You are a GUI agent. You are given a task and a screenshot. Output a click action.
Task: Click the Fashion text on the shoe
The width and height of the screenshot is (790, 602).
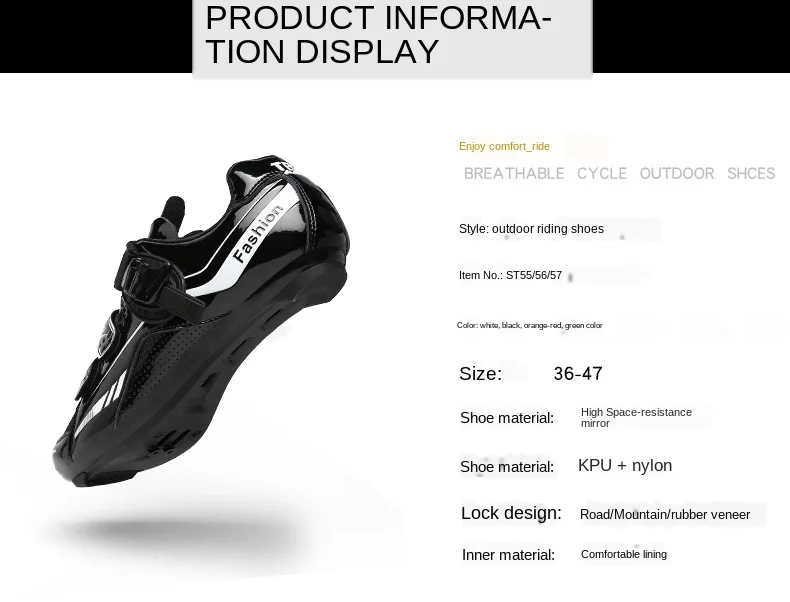click(257, 234)
